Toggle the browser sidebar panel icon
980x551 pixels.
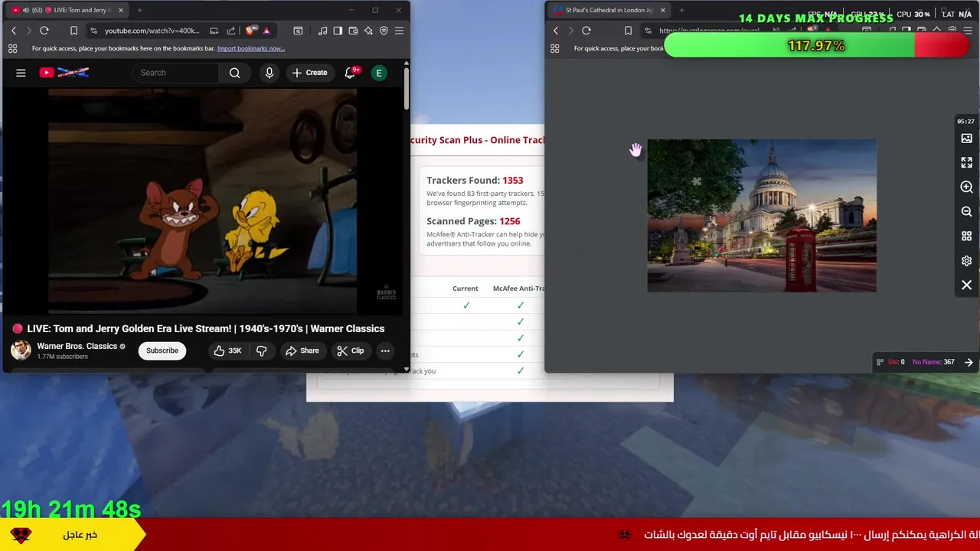338,31
